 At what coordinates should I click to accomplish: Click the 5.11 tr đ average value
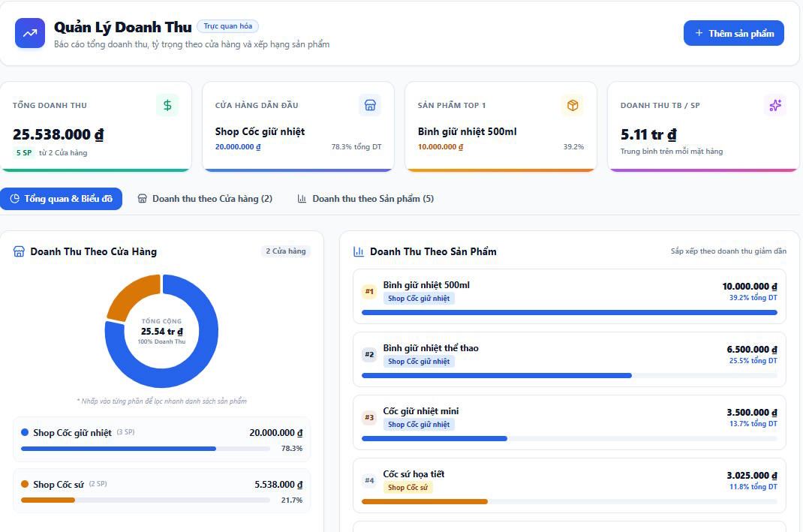(x=648, y=134)
